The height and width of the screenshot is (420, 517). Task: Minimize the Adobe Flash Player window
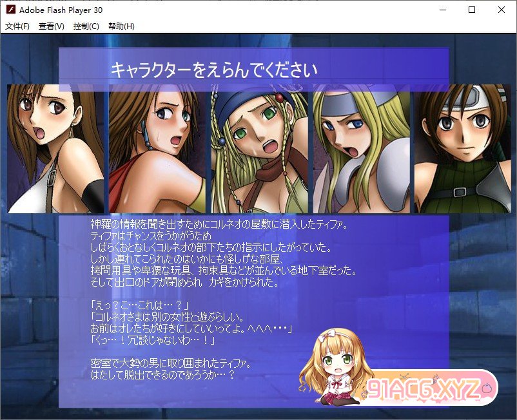point(442,10)
